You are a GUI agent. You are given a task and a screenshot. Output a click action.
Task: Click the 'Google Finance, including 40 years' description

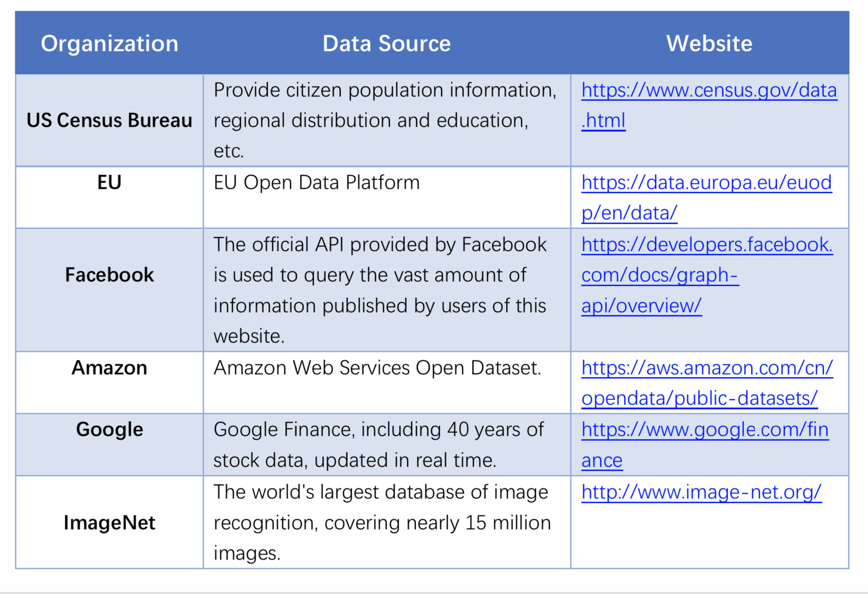[x=379, y=445]
